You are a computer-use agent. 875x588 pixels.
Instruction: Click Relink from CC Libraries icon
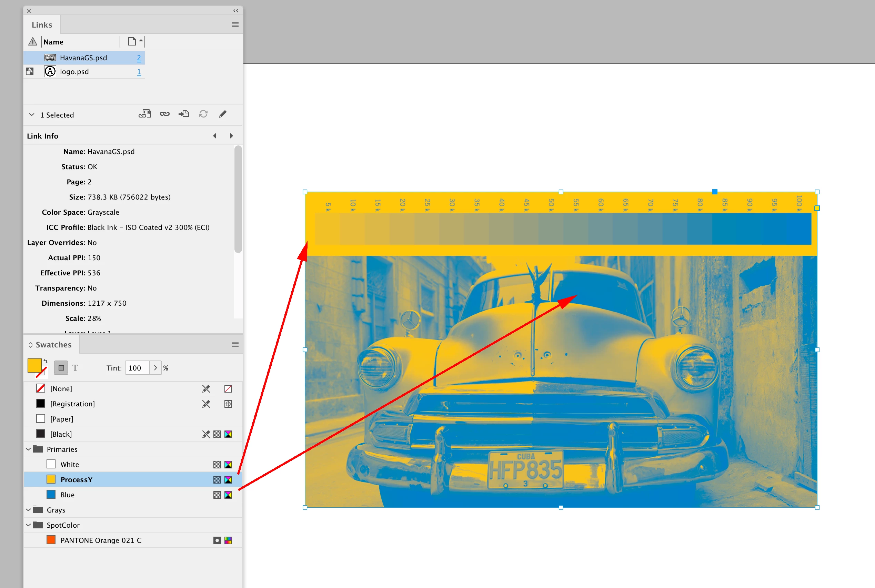tap(144, 114)
